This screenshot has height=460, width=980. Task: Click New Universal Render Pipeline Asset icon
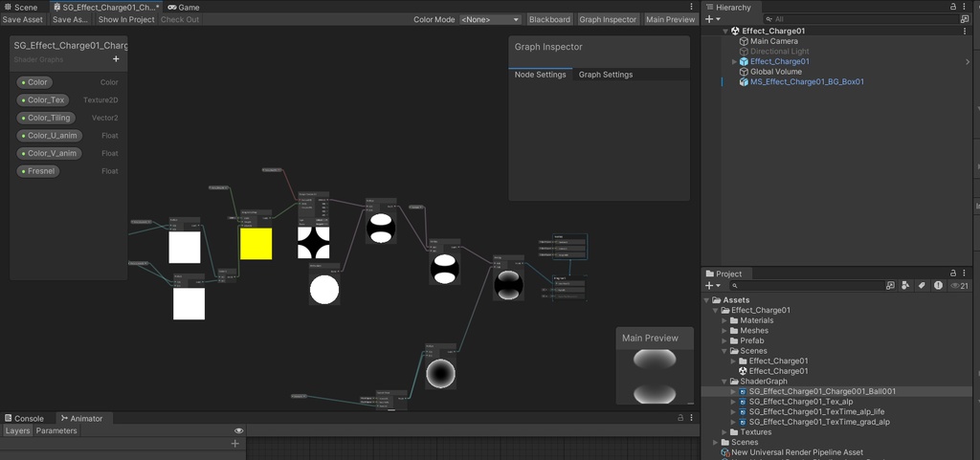point(725,452)
